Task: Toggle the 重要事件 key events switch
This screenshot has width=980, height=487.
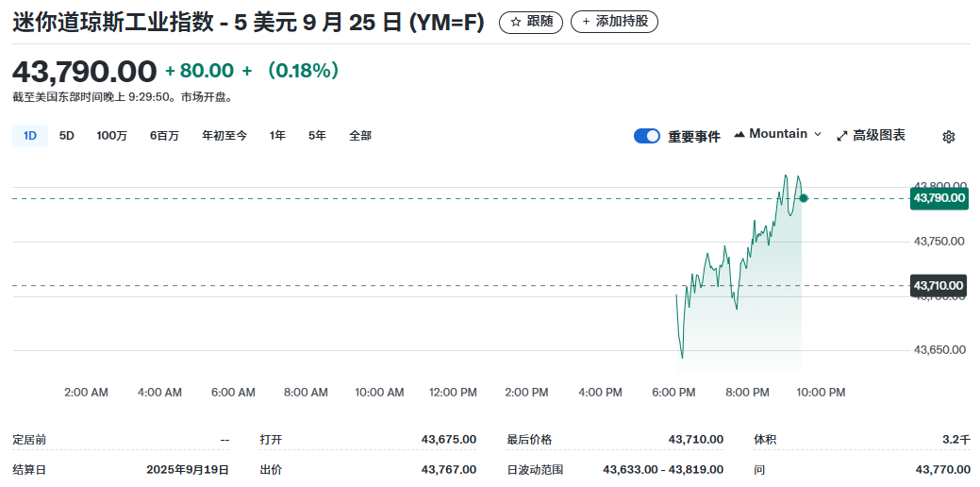Action: point(647,136)
